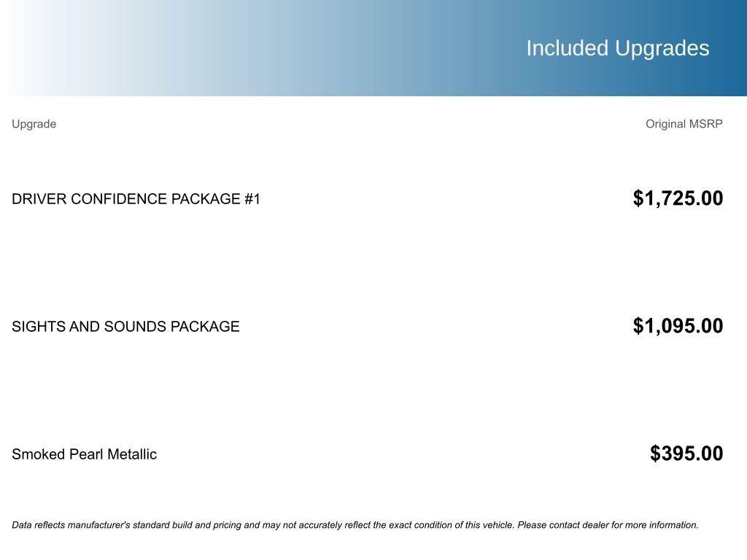Click "#1" in the Driver Confidence label
The image size is (747, 560).
252,199
